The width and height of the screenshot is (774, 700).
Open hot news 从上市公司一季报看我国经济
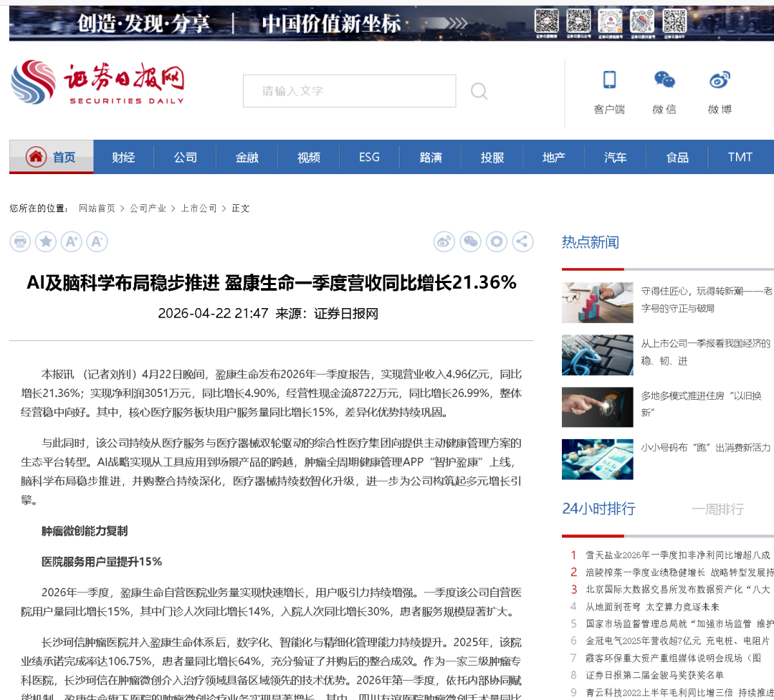tap(706, 352)
